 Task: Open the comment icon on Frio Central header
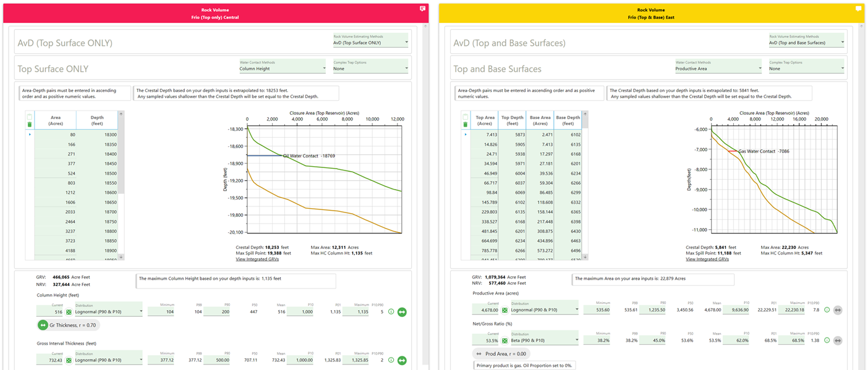(x=423, y=9)
